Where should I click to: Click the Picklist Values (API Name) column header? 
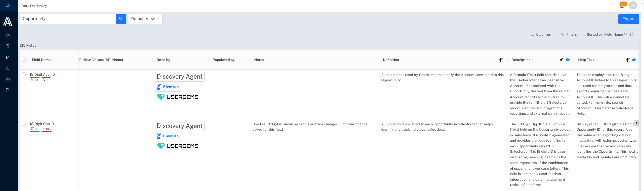[101, 60]
